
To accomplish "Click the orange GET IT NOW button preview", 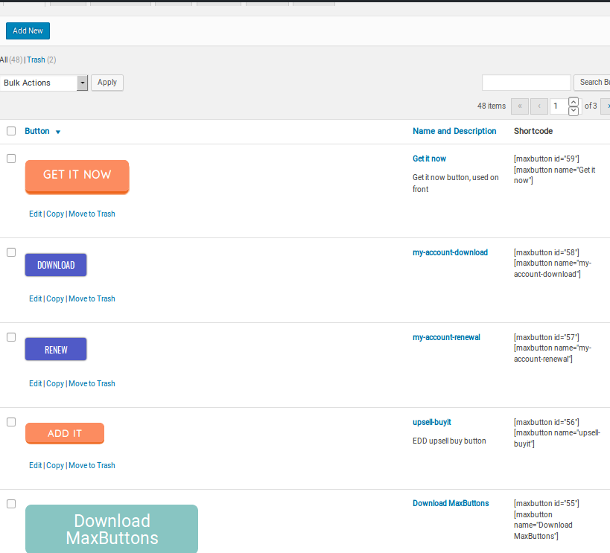I will 77,175.
